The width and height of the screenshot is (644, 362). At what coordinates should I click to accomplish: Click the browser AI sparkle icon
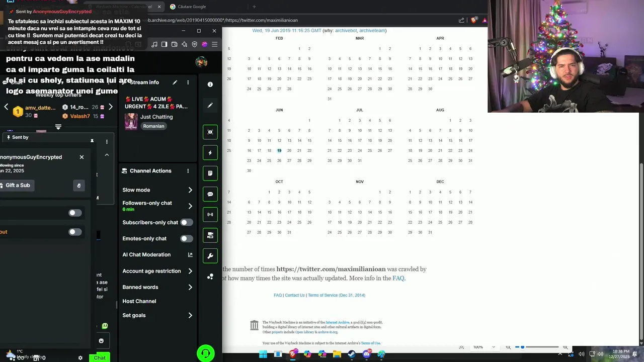(x=184, y=44)
